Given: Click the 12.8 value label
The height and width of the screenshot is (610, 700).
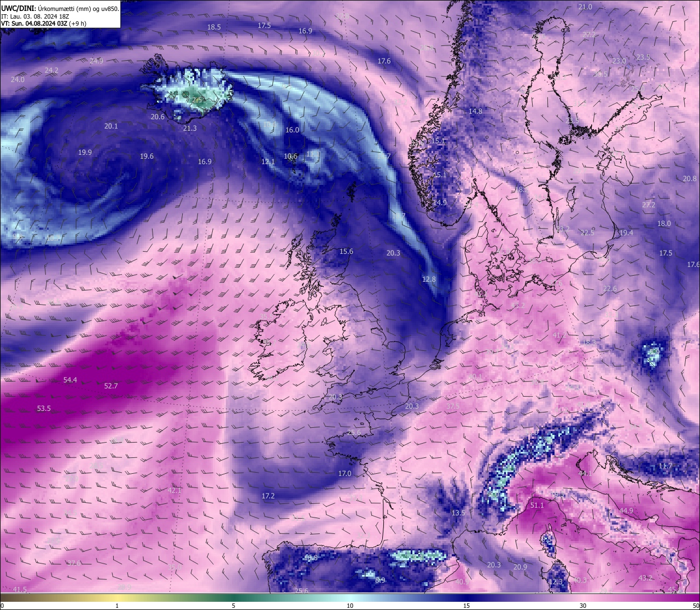Looking at the screenshot, I should click(x=429, y=280).
